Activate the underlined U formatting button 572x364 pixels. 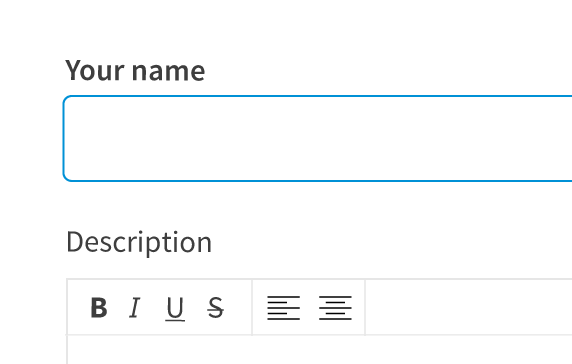[175, 309]
